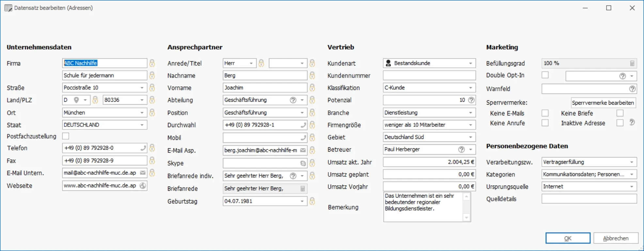Click the lock icon next to Firma field
Image resolution: width=644 pixels, height=251 pixels.
152,63
